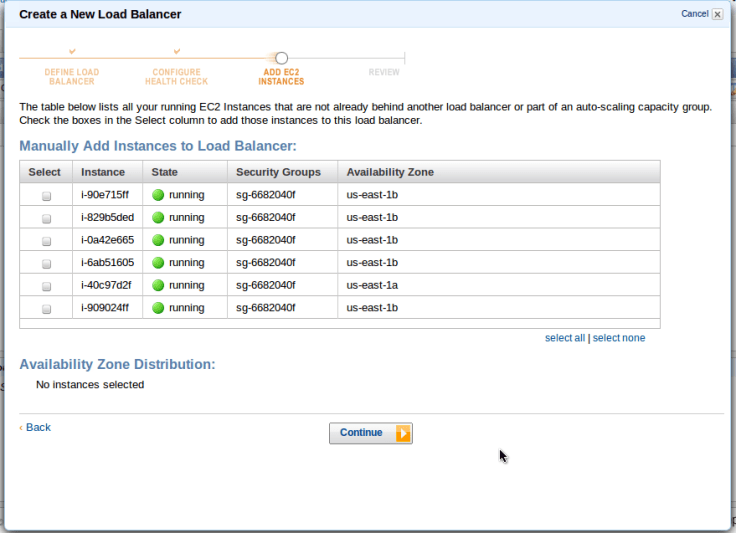Click the State column header

tap(185, 172)
